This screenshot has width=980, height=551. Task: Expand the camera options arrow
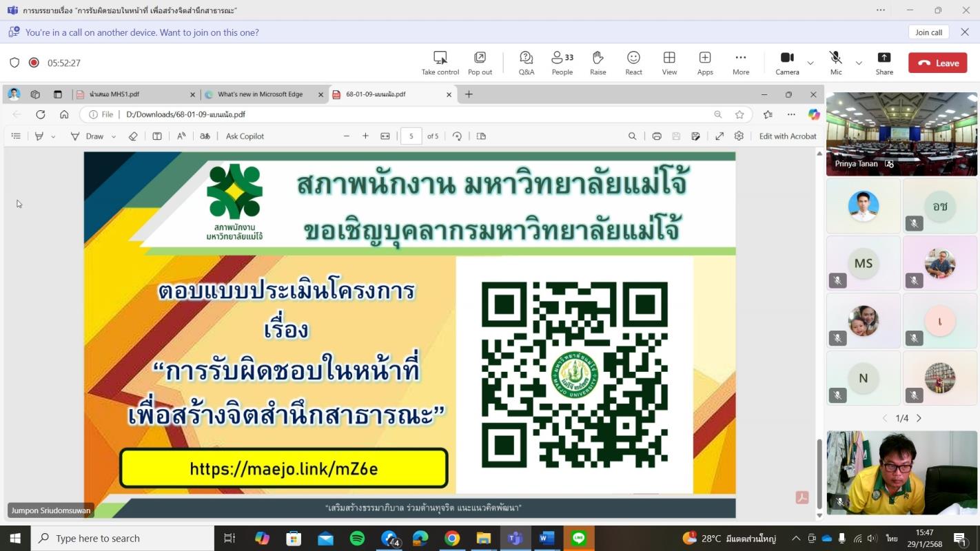810,63
